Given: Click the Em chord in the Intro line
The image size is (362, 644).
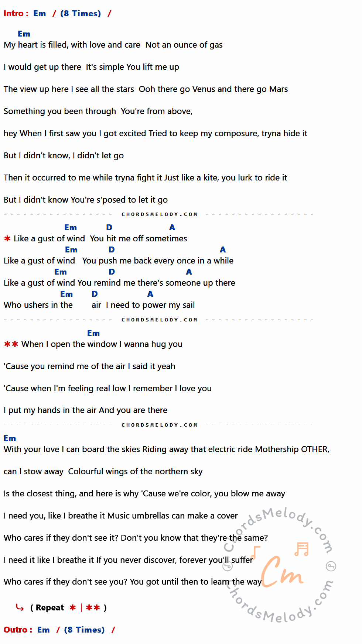Looking at the screenshot, I should click(x=40, y=14).
